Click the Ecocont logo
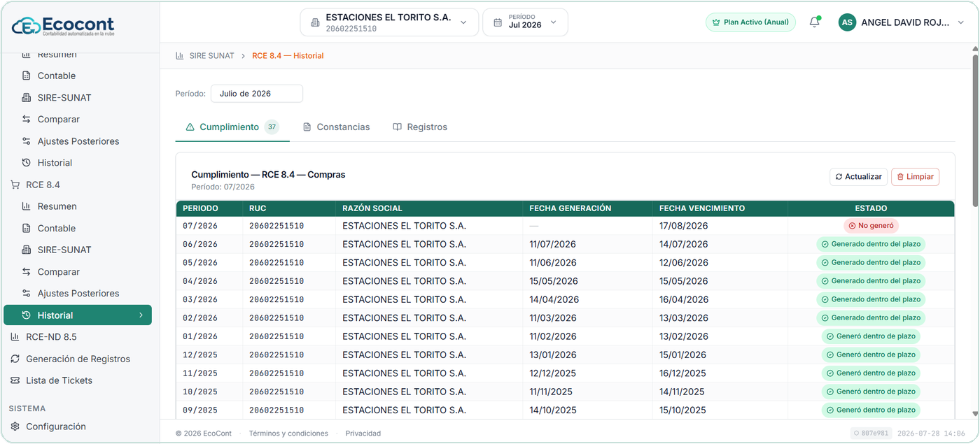 [62, 25]
